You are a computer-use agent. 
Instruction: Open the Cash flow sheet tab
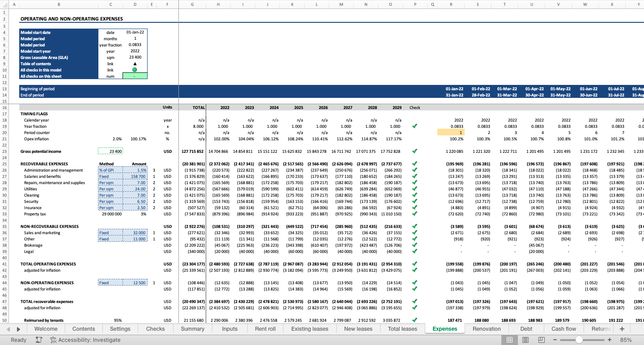tap(563, 328)
